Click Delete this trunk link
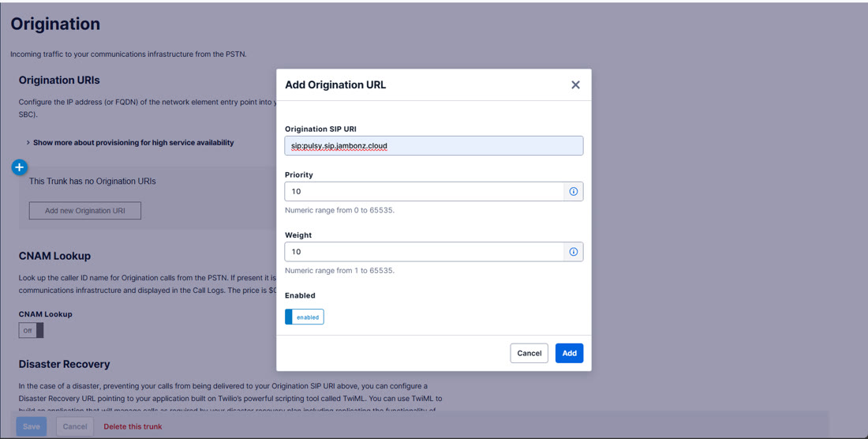Screen dimensions: 868x439 (x=133, y=426)
